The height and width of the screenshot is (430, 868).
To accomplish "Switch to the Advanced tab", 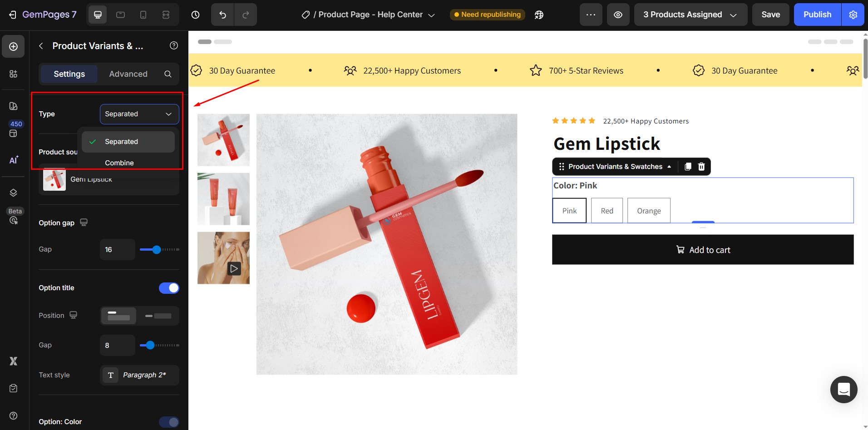I will pyautogui.click(x=128, y=74).
